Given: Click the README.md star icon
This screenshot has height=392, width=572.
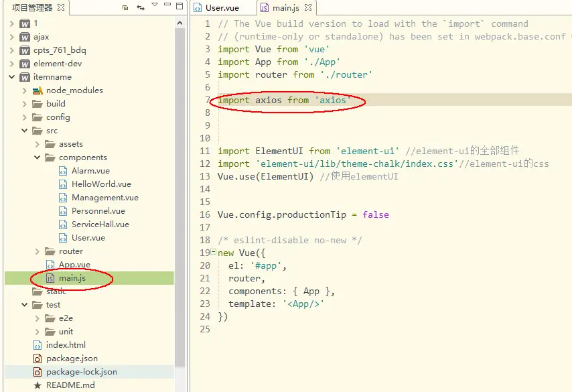Looking at the screenshot, I should [38, 385].
